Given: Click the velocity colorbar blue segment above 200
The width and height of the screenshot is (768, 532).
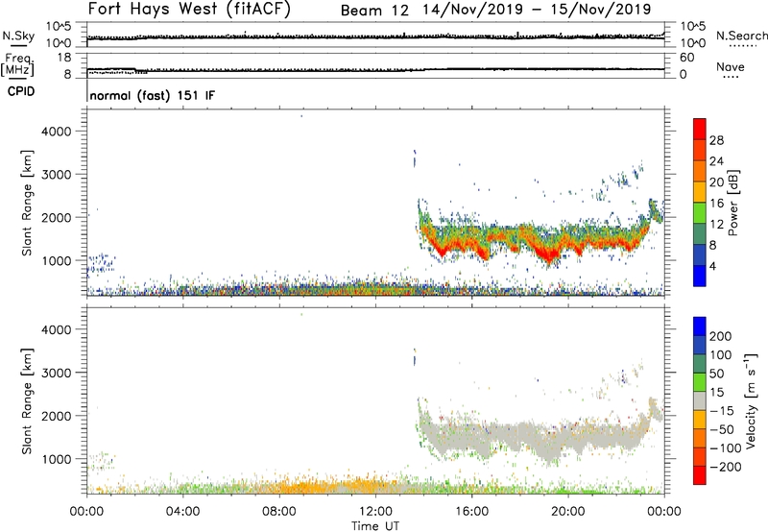Looking at the screenshot, I should (700, 326).
